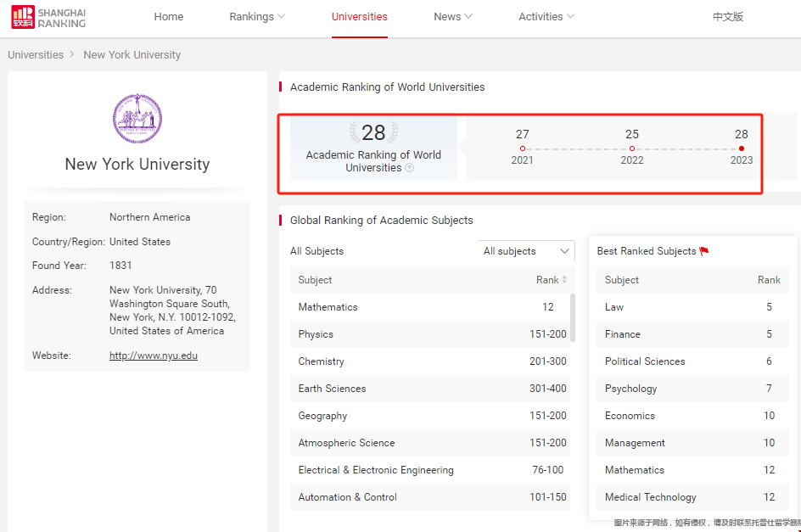Click the Rank header in Best Ranked Subjects
The width and height of the screenshot is (801, 532).
[769, 280]
